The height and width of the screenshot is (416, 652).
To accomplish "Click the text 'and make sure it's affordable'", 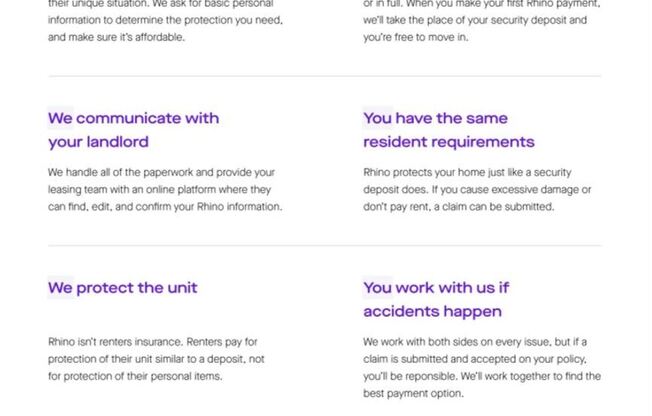I will tap(116, 37).
